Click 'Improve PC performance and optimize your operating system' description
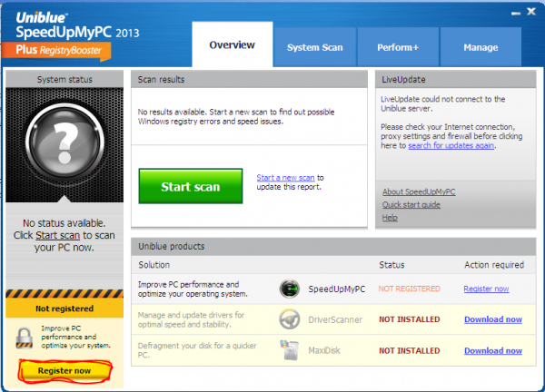The width and height of the screenshot is (545, 392). pyautogui.click(x=193, y=289)
